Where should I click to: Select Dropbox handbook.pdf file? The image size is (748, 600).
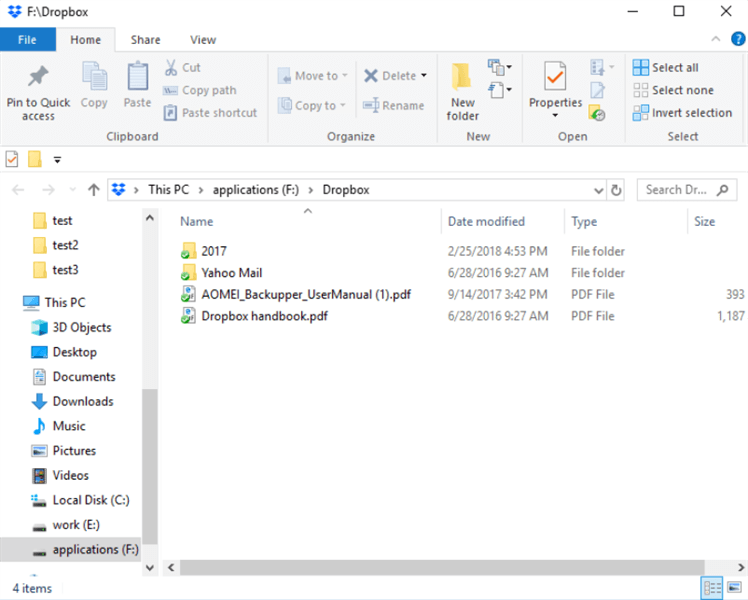[254, 316]
